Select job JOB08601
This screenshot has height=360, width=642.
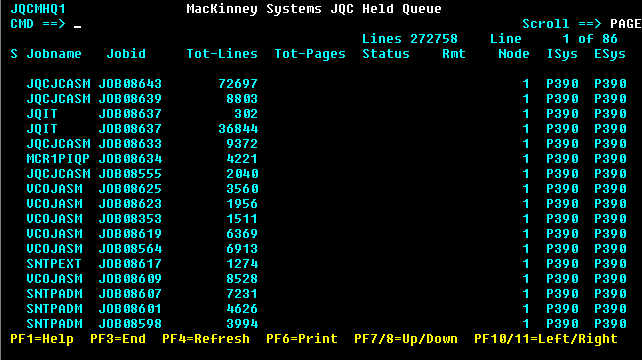tap(130, 309)
